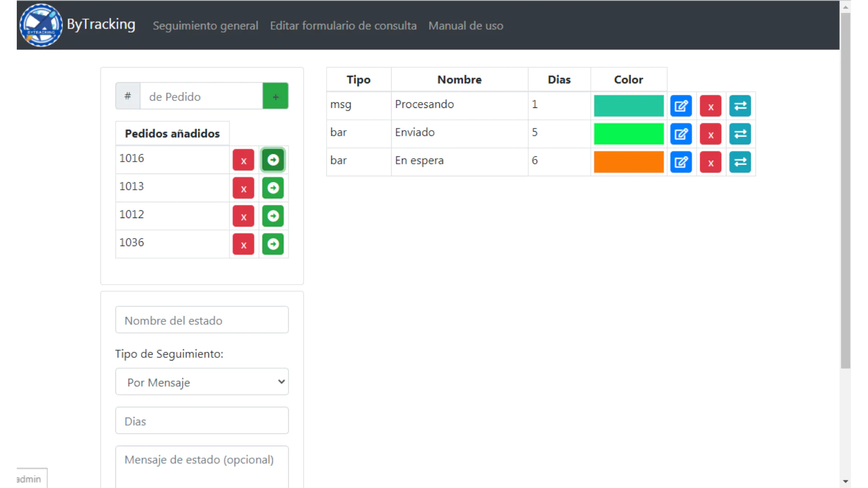Image resolution: width=868 pixels, height=488 pixels.
Task: Click the ByTracking logo
Action: [41, 25]
